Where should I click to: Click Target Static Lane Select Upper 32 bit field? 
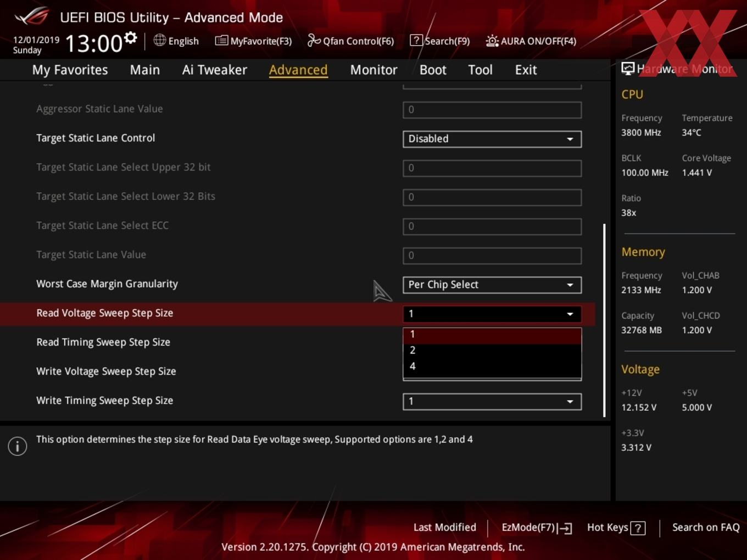point(492,168)
